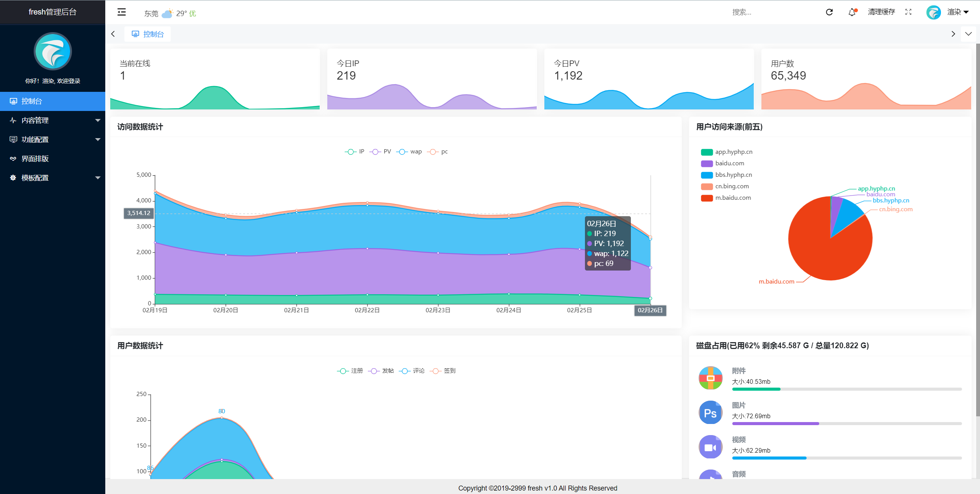Click the weather icon next to 东莞
This screenshot has height=494, width=980.
[x=167, y=13]
